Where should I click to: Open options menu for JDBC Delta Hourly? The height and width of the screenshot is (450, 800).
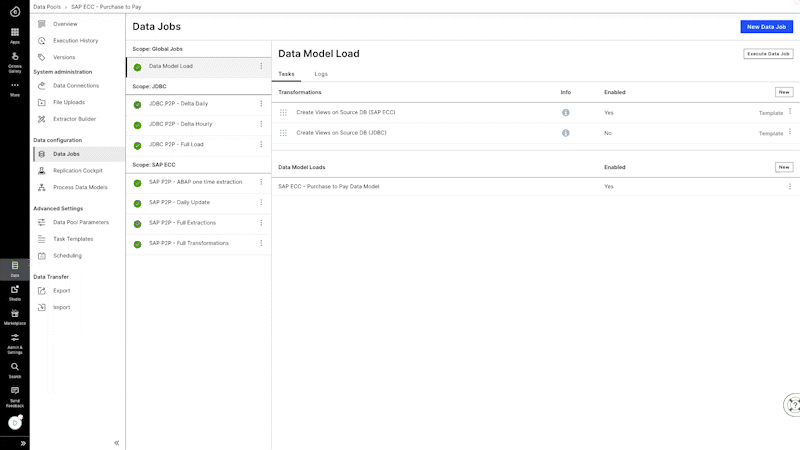pos(261,124)
